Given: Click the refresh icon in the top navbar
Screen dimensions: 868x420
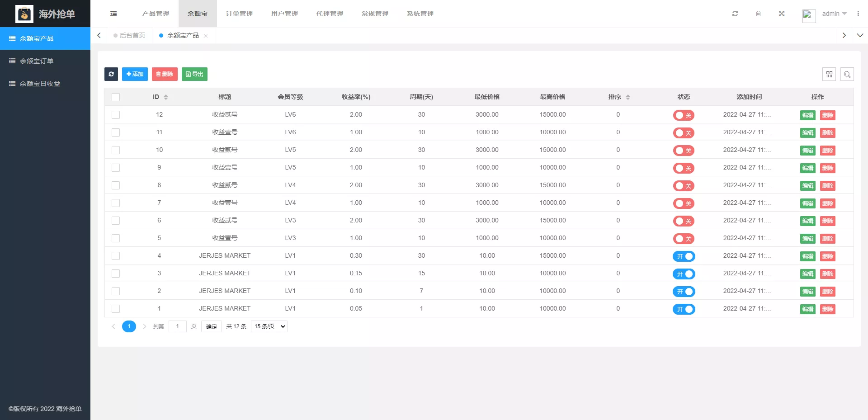Looking at the screenshot, I should tap(735, 14).
